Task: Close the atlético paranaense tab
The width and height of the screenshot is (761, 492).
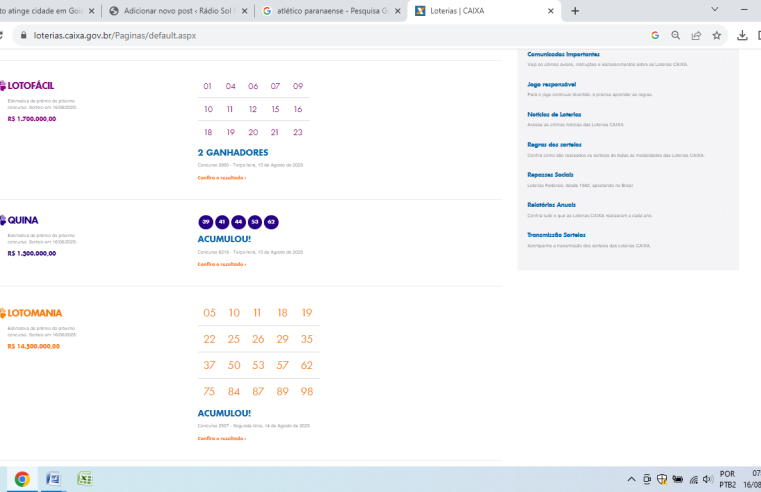Action: point(397,11)
